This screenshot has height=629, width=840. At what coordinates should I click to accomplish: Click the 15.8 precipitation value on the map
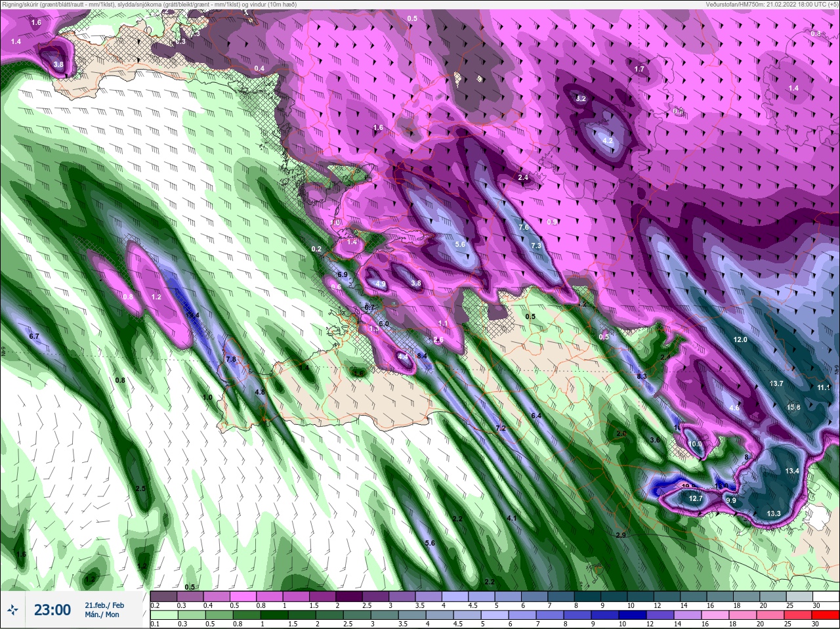coord(794,407)
